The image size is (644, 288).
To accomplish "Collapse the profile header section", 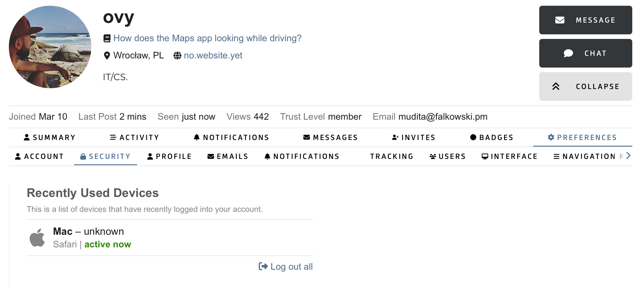I will [585, 86].
